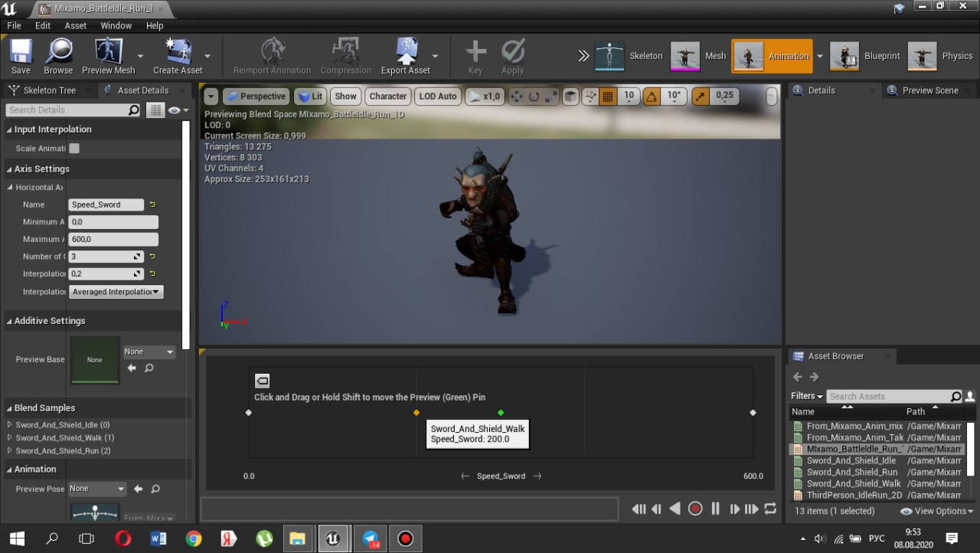Click the Asset Browser forward arrow
Screen dimensions: 980x553
814,377
